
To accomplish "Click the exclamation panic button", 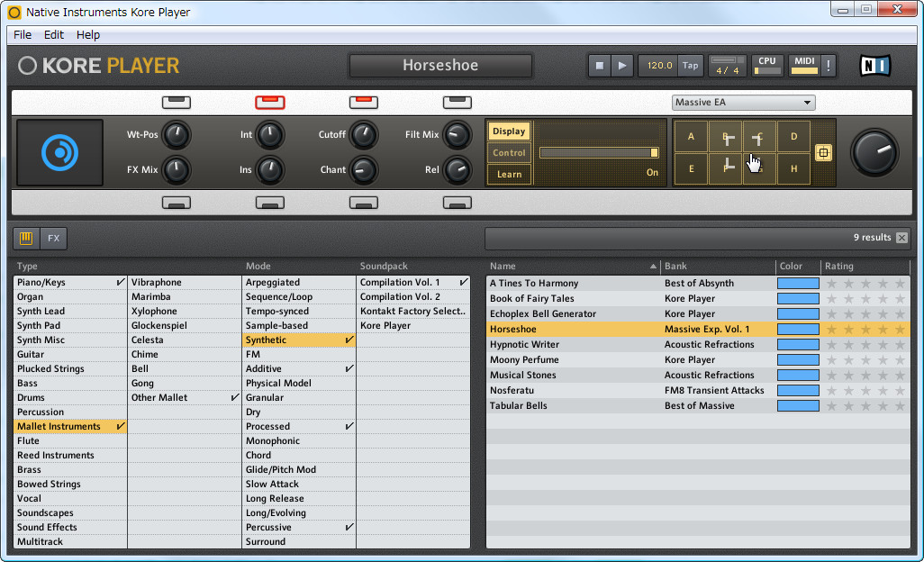I will point(829,66).
